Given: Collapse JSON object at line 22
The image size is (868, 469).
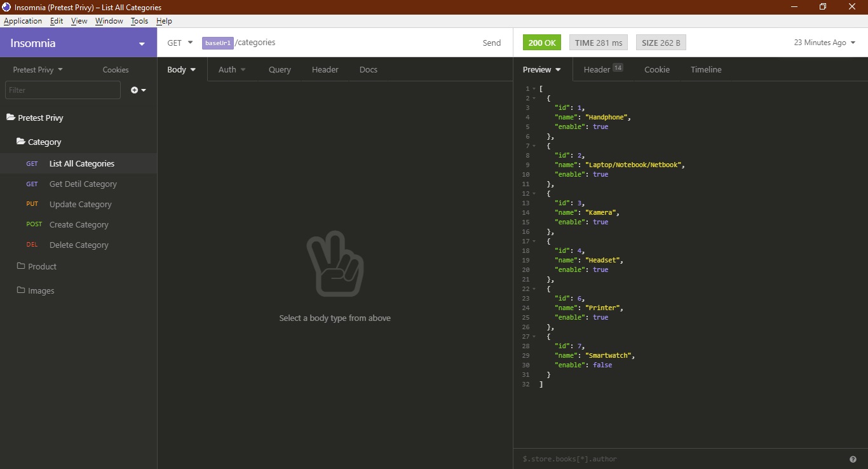Looking at the screenshot, I should click(x=534, y=289).
